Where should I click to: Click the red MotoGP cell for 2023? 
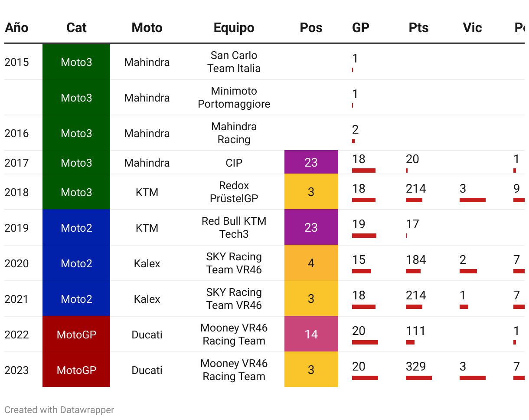76,370
